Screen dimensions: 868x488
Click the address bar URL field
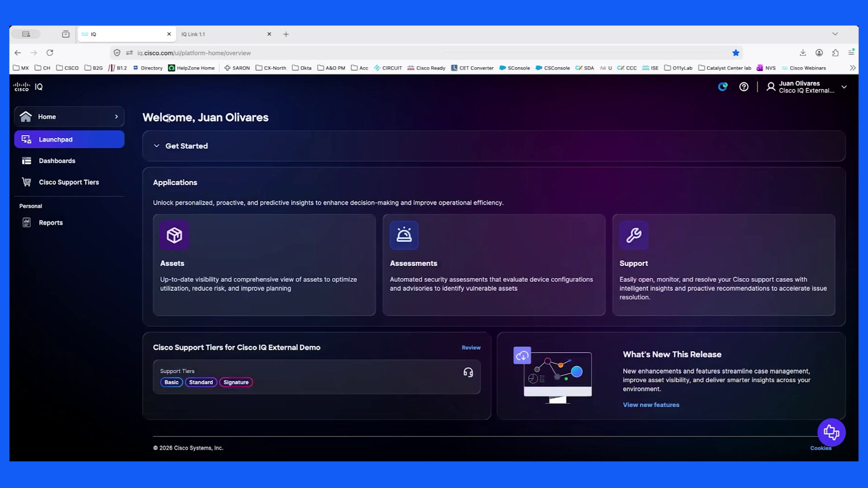(425, 53)
